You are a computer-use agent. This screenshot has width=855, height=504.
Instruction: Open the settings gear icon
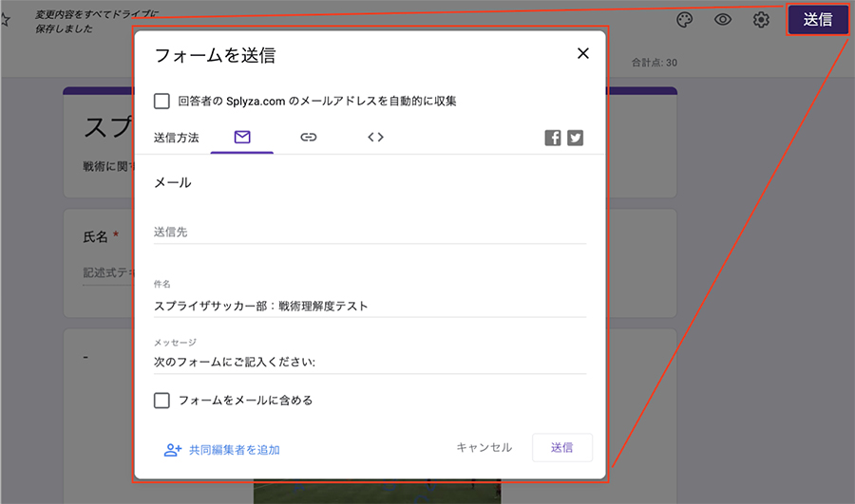[761, 20]
